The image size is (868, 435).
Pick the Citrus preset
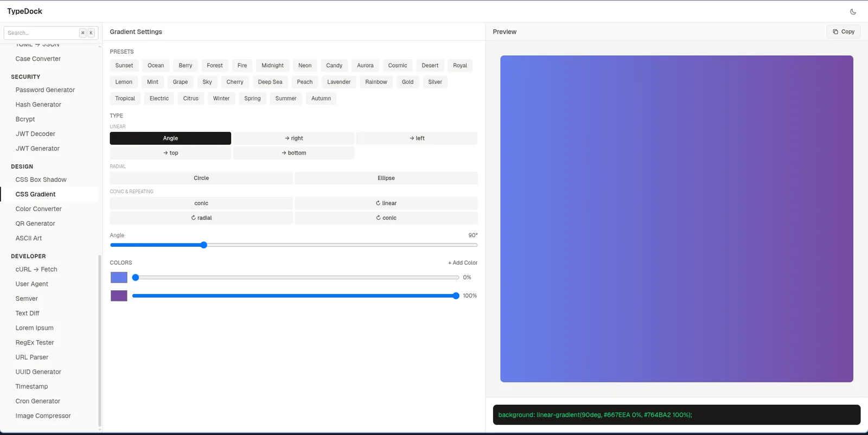191,99
